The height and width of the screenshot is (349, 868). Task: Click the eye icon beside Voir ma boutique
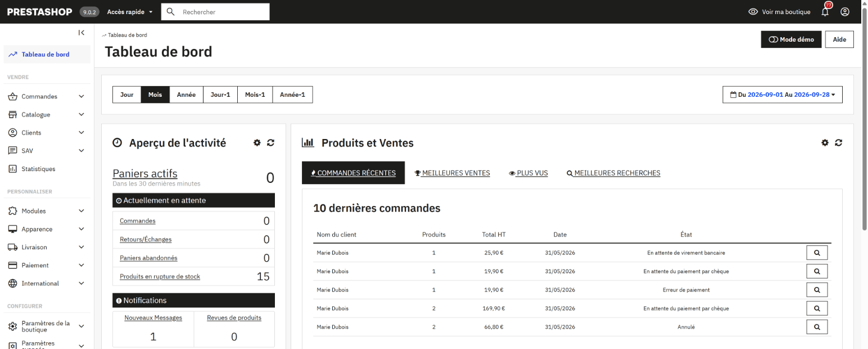click(753, 12)
